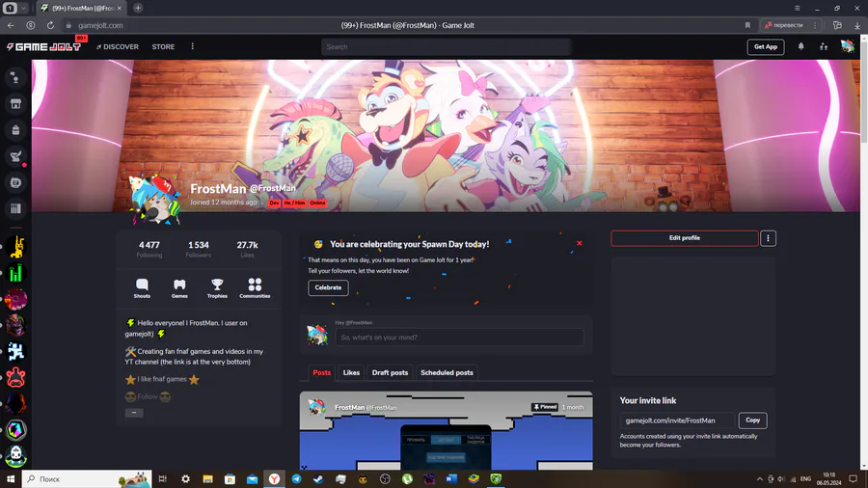The image size is (868, 488).
Task: Go to DISCOVER page
Action: (118, 47)
